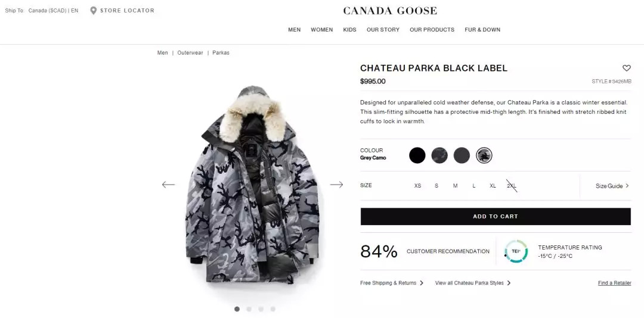Click the store locator pin icon
This screenshot has width=644, height=318.
click(x=93, y=11)
